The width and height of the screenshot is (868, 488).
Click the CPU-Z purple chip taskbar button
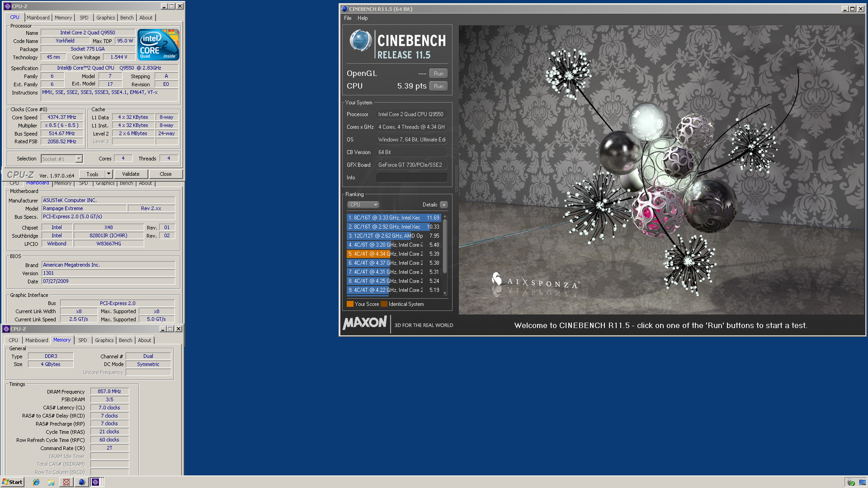[x=95, y=482]
